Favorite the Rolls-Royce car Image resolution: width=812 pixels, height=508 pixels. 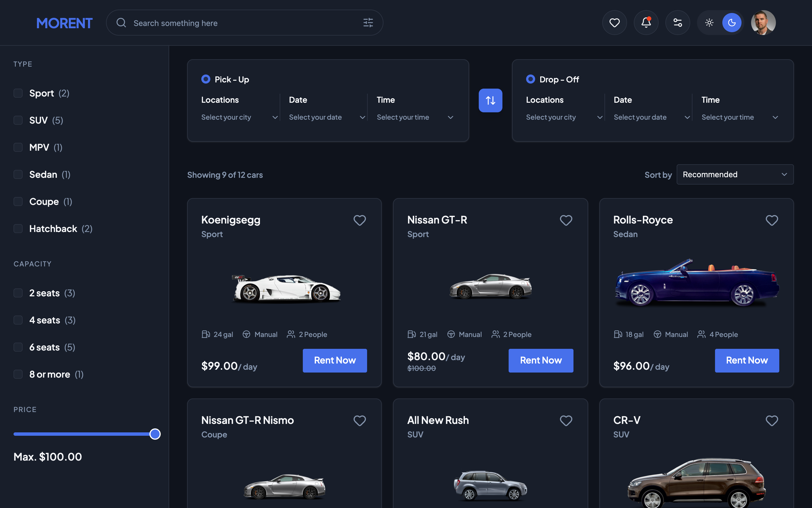[772, 220]
